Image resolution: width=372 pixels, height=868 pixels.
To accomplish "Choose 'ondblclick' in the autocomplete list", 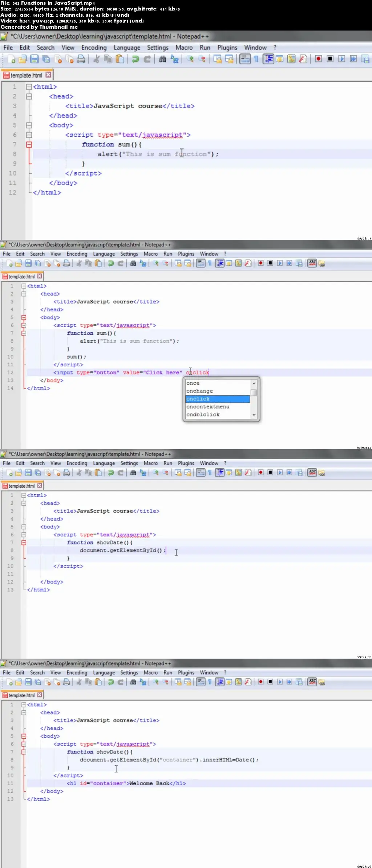I will [218, 415].
